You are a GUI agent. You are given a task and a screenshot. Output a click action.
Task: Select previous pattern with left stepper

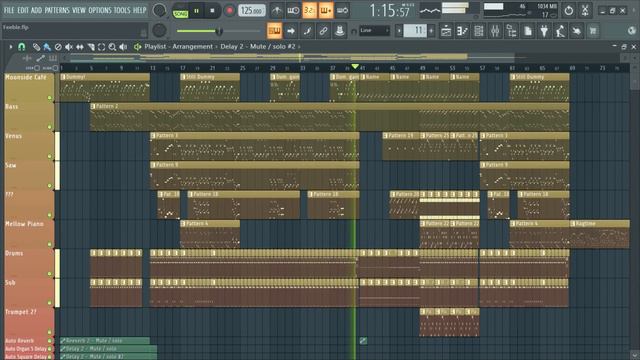point(399,31)
